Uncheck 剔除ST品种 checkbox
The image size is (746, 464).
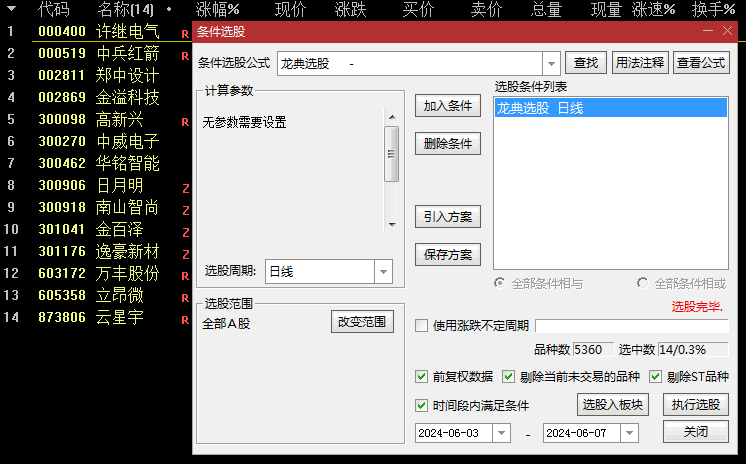(655, 377)
